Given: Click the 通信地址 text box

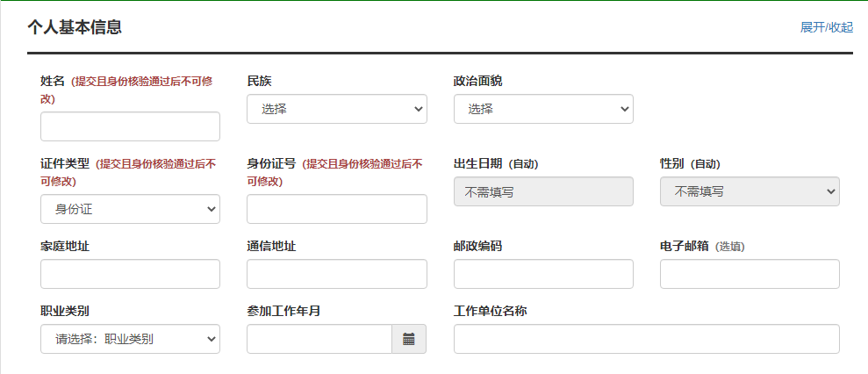Looking at the screenshot, I should (336, 274).
